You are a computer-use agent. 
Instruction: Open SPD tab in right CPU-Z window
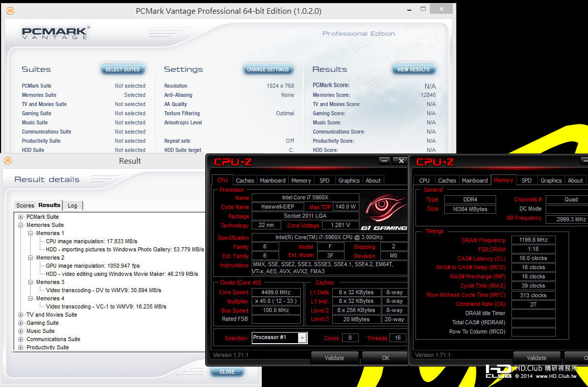[527, 180]
